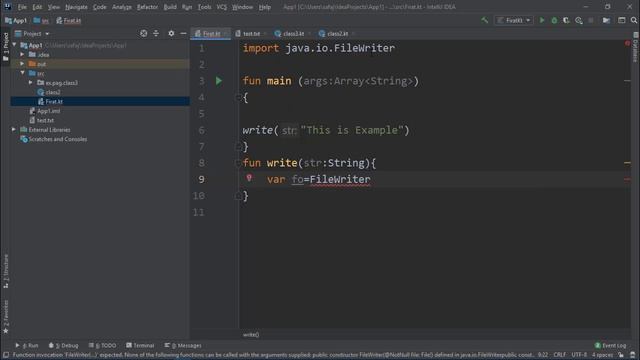Select App1.iml in the project tree
Screen dimensions: 640x360
(x=49, y=111)
